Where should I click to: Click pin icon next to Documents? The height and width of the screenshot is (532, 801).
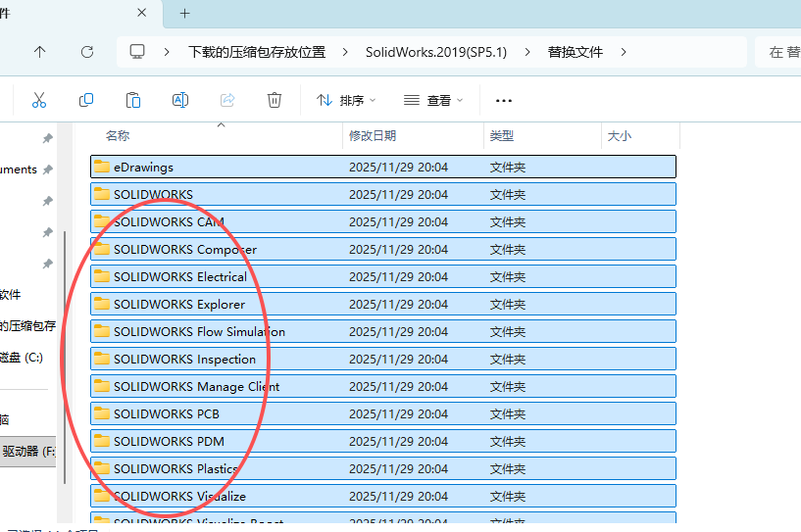coord(47,169)
